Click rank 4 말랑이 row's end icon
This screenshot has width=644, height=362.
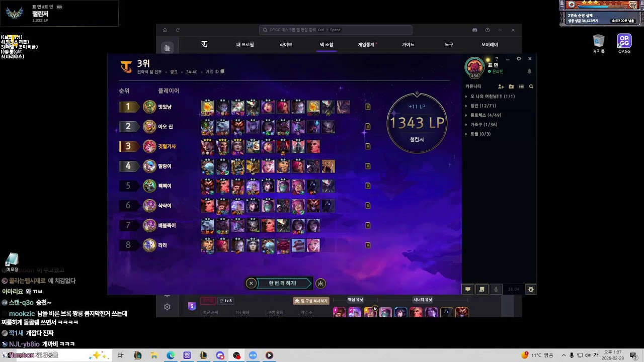[368, 166]
